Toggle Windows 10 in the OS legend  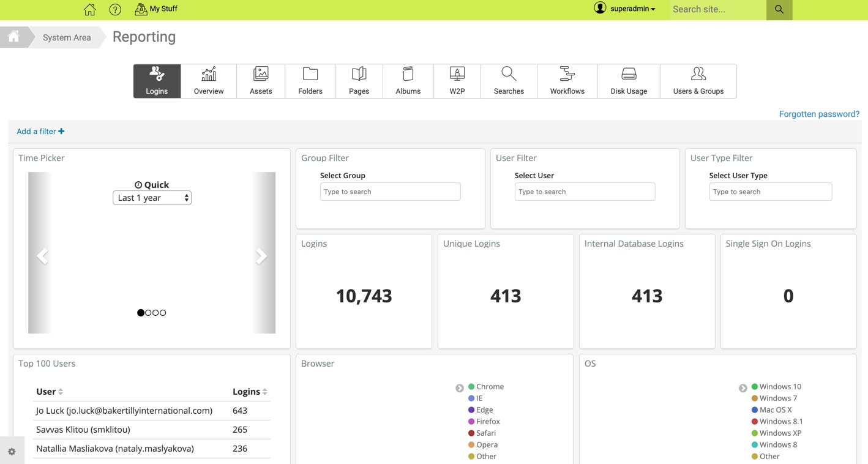[777, 387]
